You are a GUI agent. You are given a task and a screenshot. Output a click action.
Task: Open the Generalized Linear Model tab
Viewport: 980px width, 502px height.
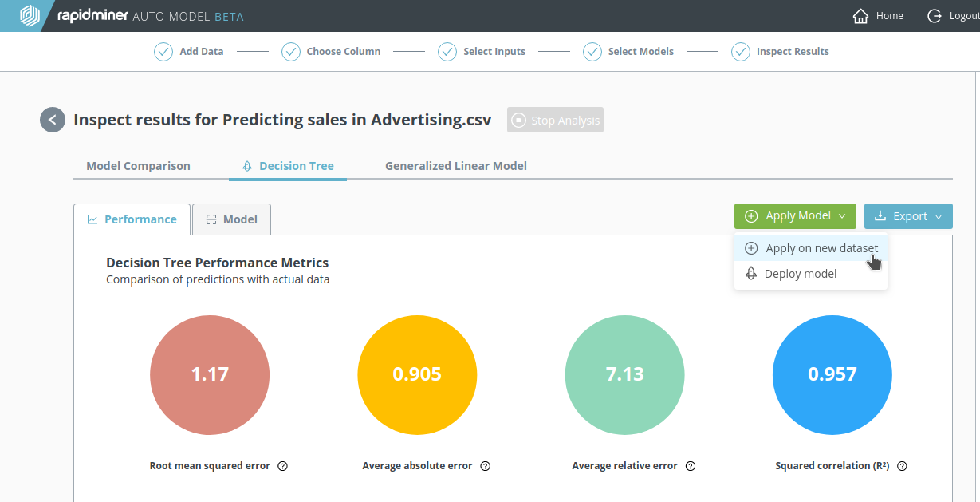[455, 166]
